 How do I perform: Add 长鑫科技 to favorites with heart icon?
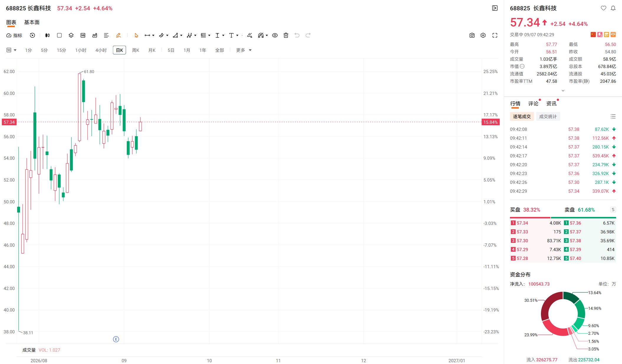603,8
